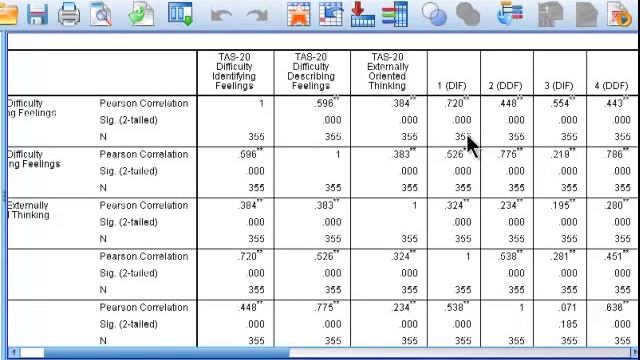This screenshot has height=360, width=640.
Task: Click the .720 correlation in the first row
Action: tap(457, 103)
